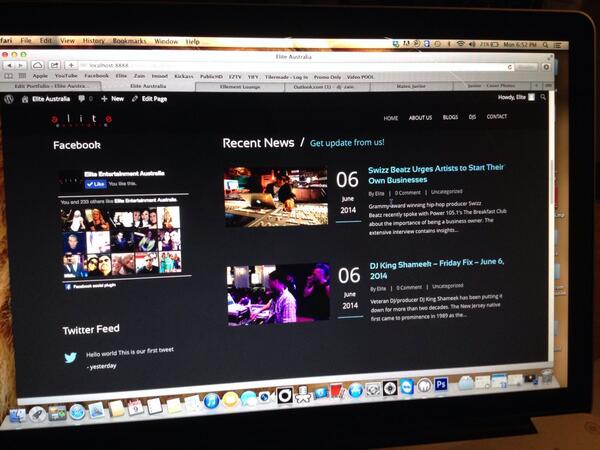The image size is (600, 450).
Task: Click the Safari Share button
Action: 55,65
